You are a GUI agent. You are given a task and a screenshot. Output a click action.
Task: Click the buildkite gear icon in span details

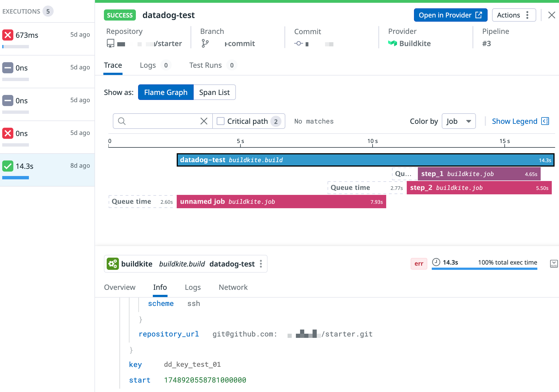pyautogui.click(x=113, y=264)
